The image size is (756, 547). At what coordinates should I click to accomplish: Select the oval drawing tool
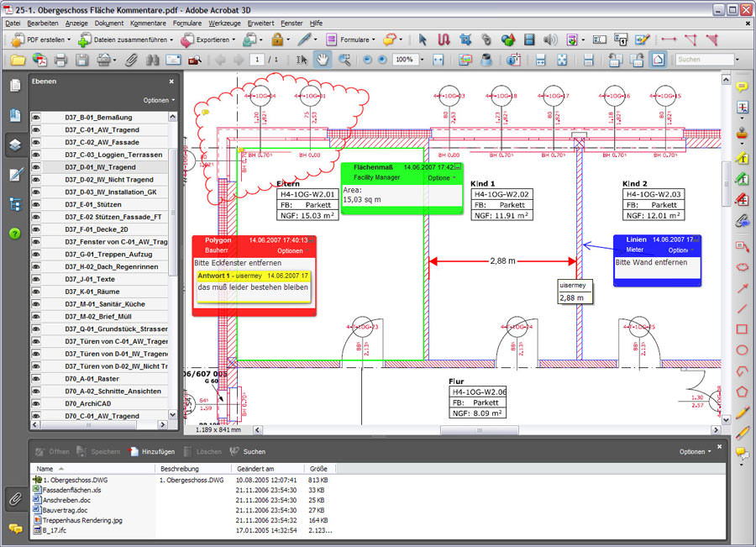point(742,350)
